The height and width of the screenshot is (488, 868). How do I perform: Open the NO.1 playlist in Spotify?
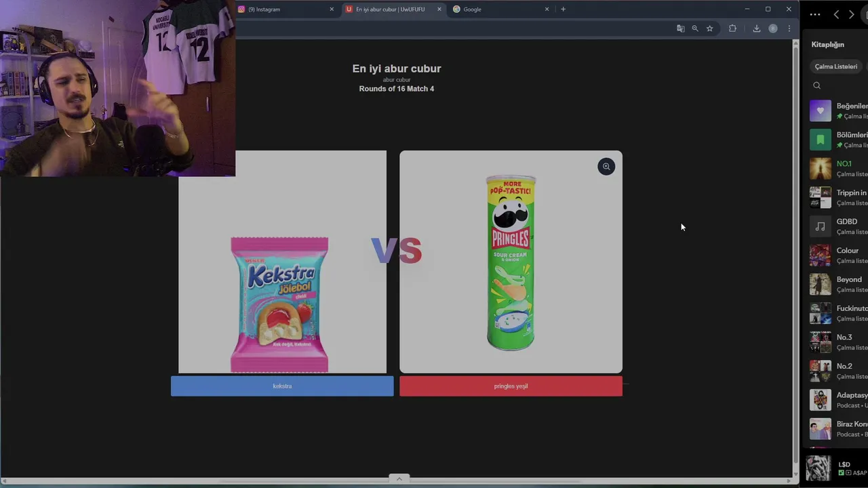point(839,168)
